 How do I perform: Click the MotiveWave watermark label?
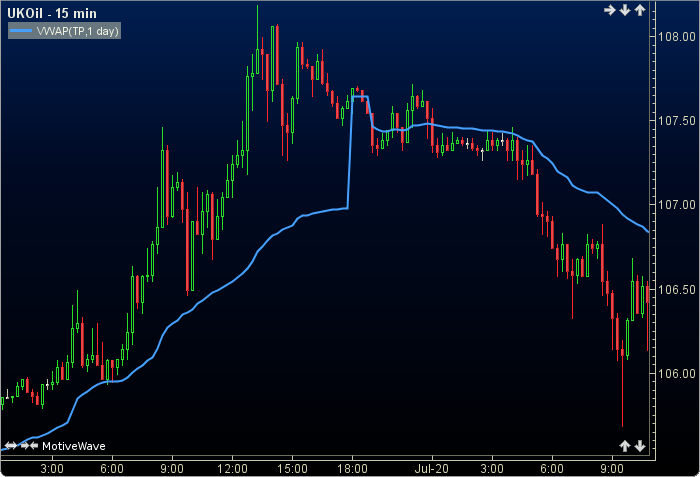[74, 446]
